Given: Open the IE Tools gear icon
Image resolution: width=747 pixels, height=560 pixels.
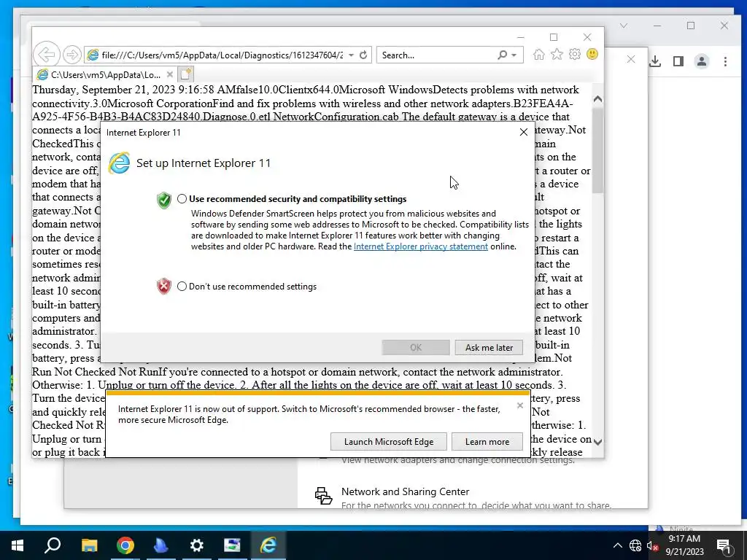Looking at the screenshot, I should click(575, 54).
